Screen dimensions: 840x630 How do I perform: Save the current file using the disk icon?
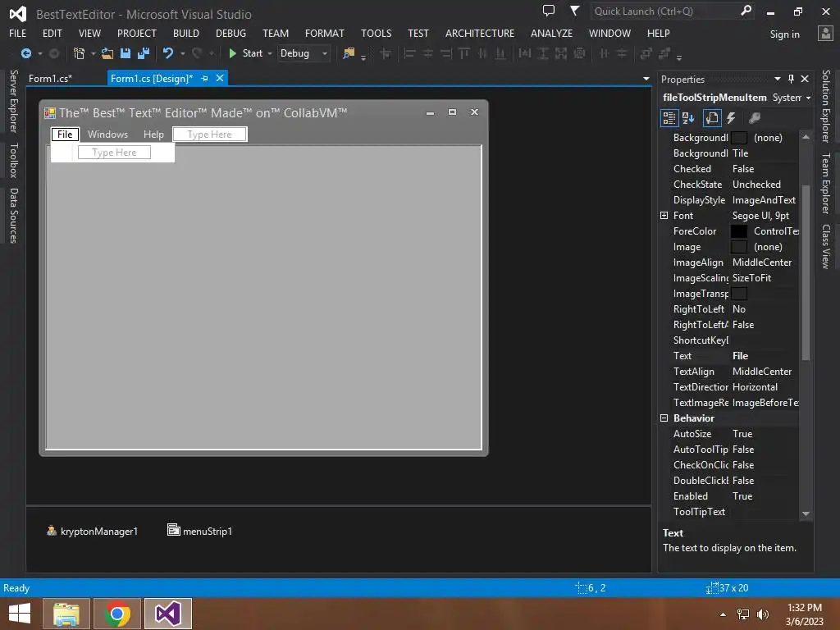[x=126, y=53]
